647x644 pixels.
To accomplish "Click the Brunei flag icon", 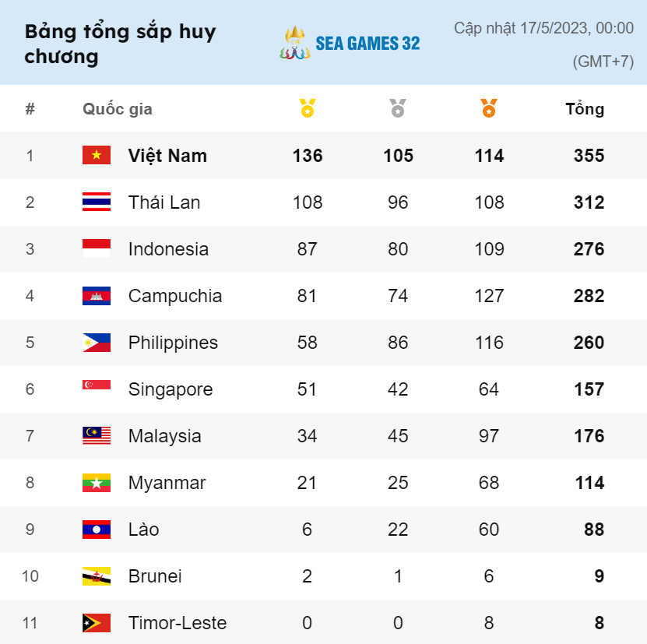I will (97, 575).
